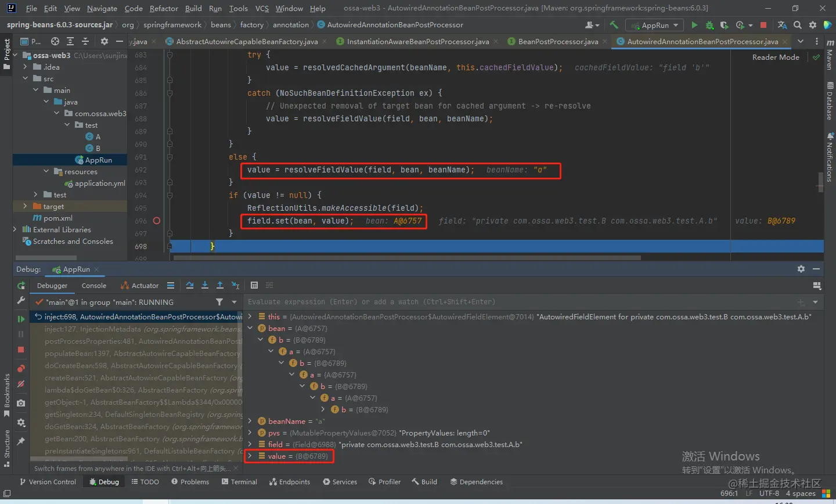This screenshot has width=836, height=504.
Task: Open Version Control tool window
Action: [x=48, y=482]
